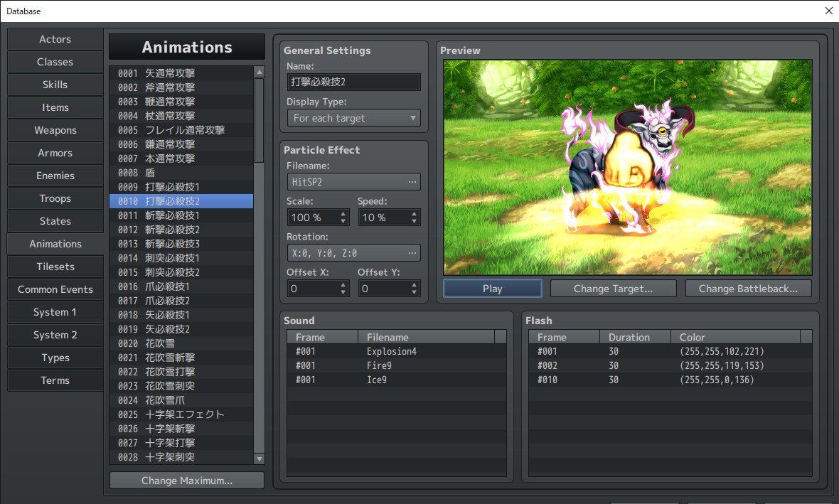The height and width of the screenshot is (504, 839).
Task: Browse for a new Particle Effect filename
Action: pyautogui.click(x=413, y=181)
